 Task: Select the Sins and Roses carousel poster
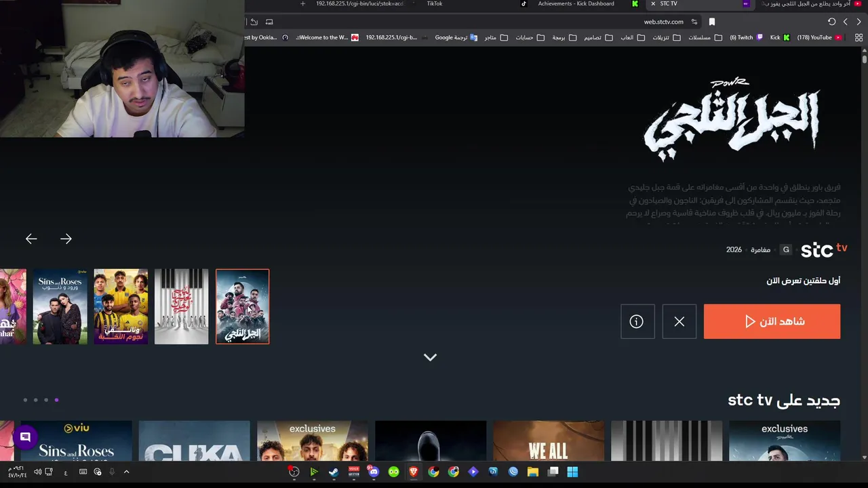tap(60, 306)
